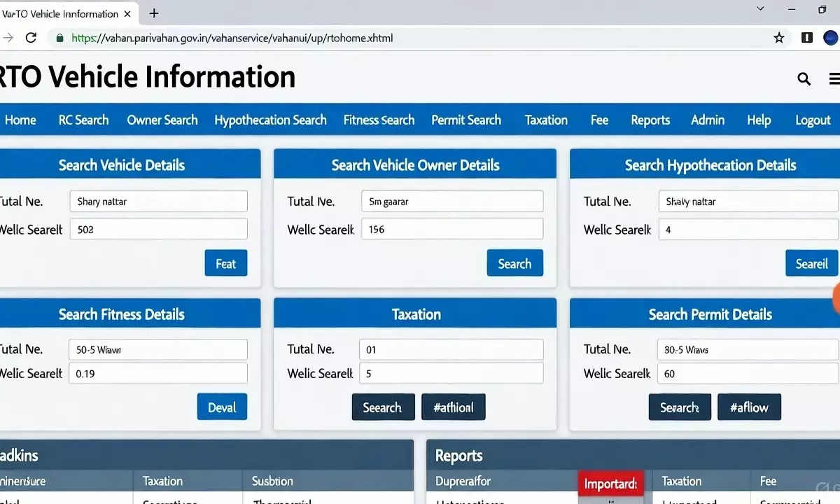Open the Reports navigation menu item
Image resolution: width=840 pixels, height=504 pixels.
point(650,120)
